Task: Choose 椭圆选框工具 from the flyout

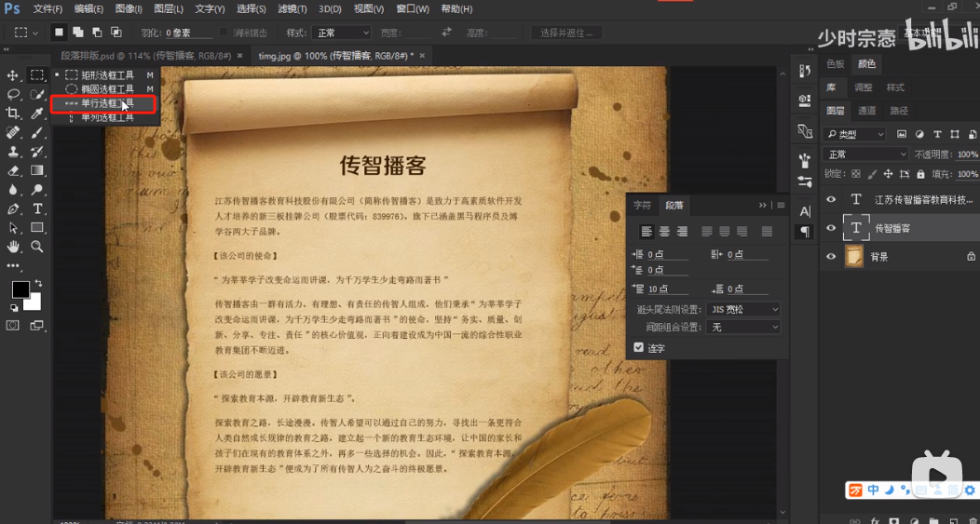Action: [x=105, y=88]
